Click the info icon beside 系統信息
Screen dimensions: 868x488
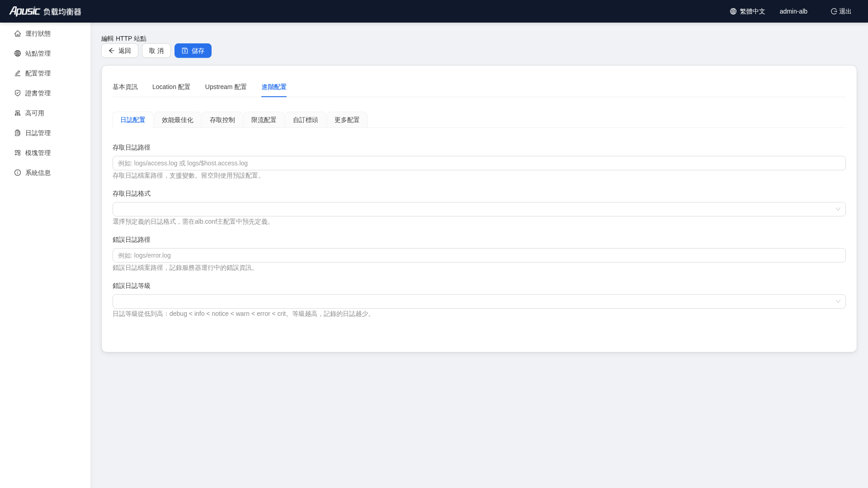[x=18, y=173]
